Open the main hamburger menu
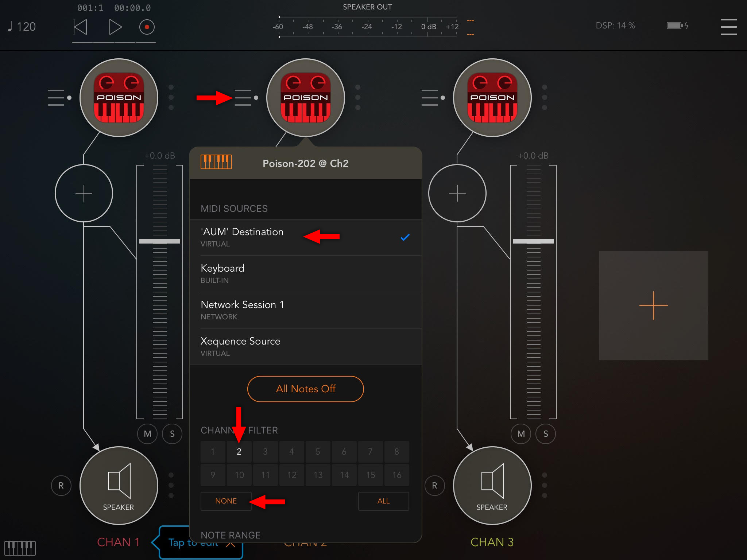 (x=728, y=27)
